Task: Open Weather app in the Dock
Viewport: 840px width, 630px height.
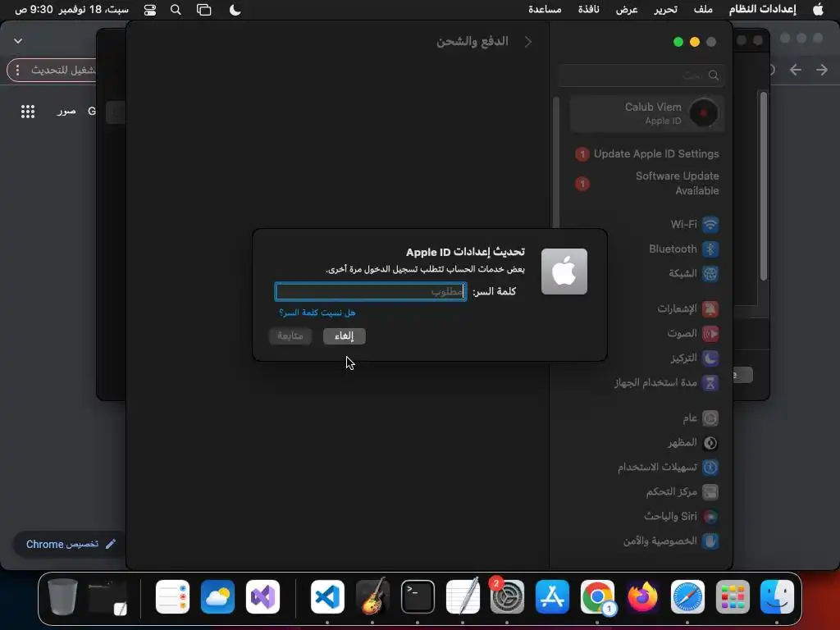Action: pos(217,597)
